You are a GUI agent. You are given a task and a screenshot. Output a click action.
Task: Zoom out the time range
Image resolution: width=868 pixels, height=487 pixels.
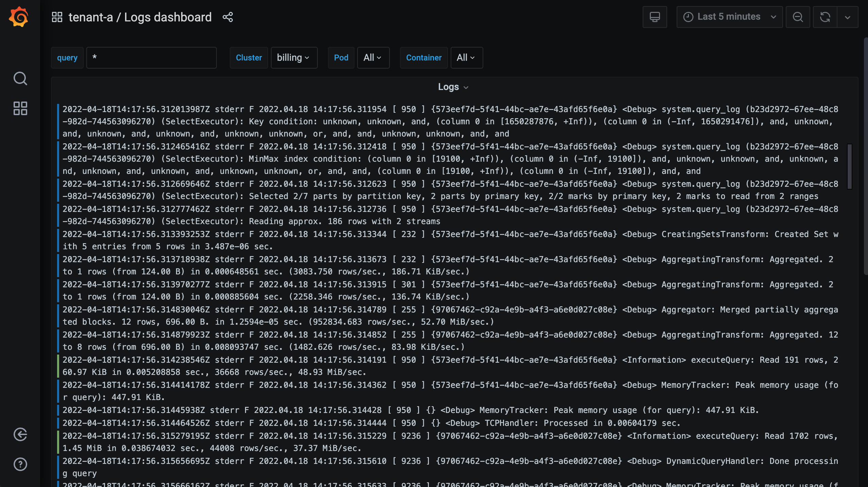coord(798,17)
